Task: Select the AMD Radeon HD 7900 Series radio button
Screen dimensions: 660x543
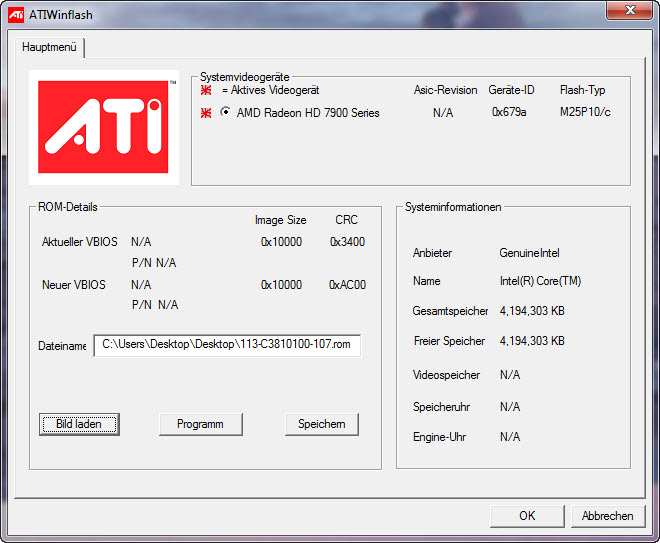Action: [x=226, y=112]
